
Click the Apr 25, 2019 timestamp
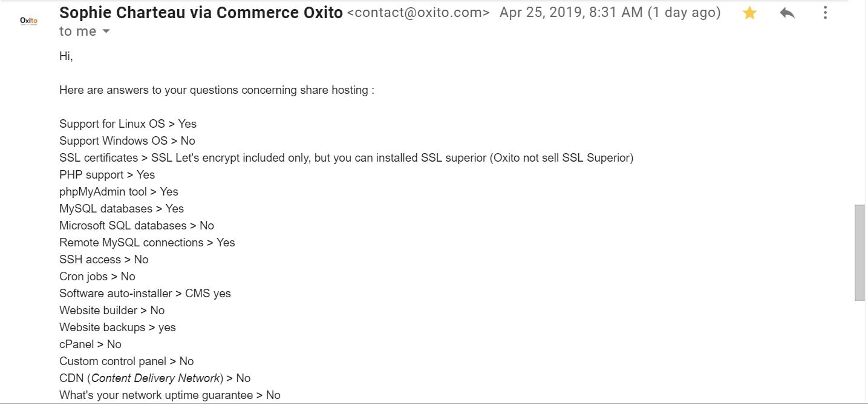click(610, 13)
